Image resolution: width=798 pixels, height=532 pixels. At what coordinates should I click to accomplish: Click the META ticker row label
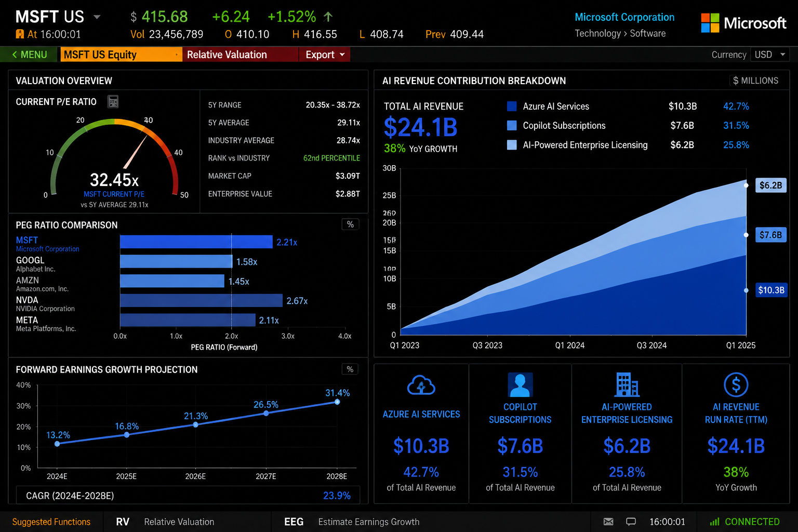coord(27,320)
